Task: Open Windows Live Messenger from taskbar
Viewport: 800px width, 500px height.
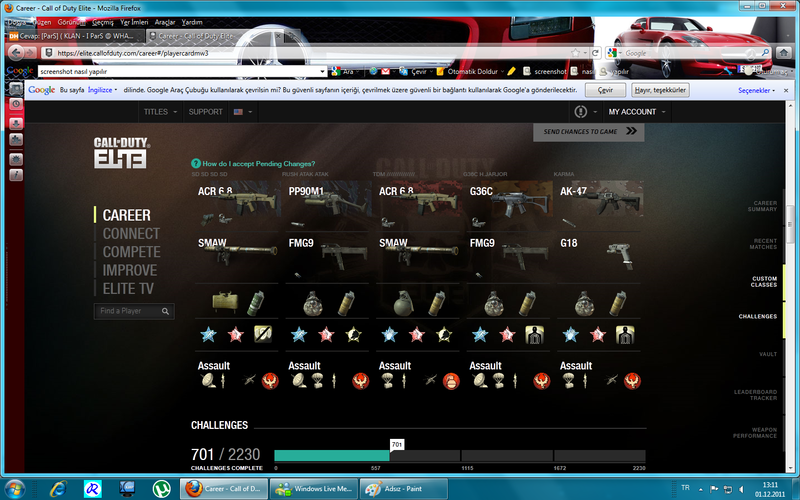Action: click(313, 488)
